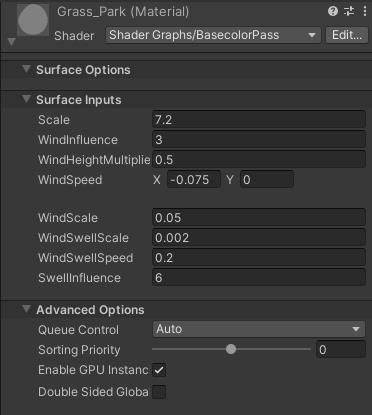Click the Scale value field
This screenshot has width=372, height=415.
(x=259, y=120)
